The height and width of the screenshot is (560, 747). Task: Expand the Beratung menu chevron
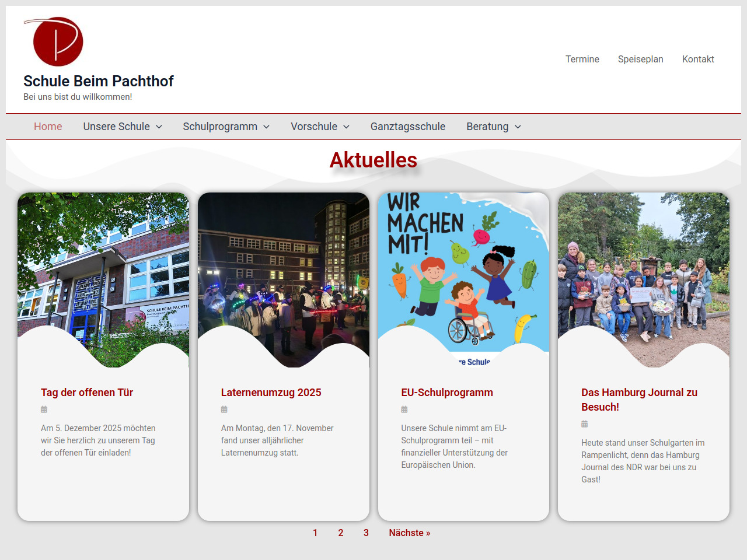coord(518,127)
